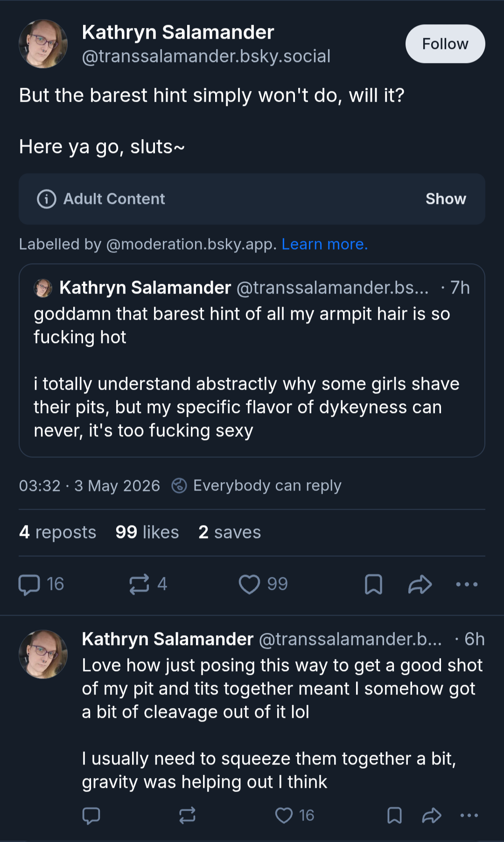View the 99 likes list
Screen dimensions: 504x842
tap(147, 532)
